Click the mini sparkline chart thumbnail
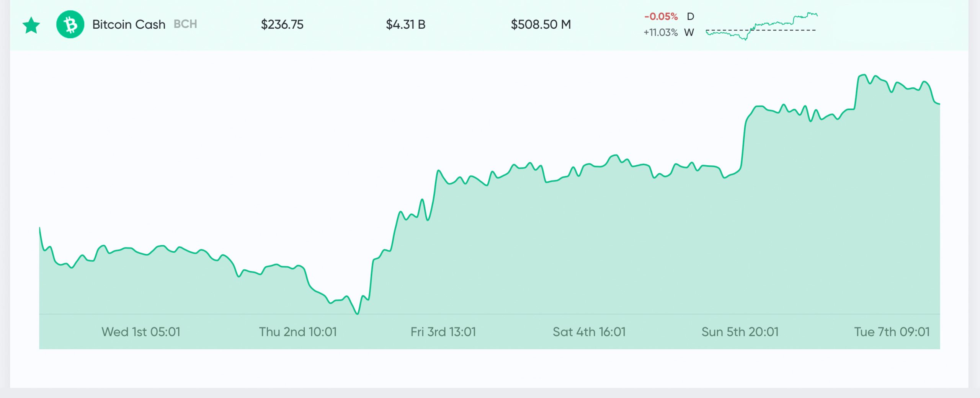 [x=761, y=26]
